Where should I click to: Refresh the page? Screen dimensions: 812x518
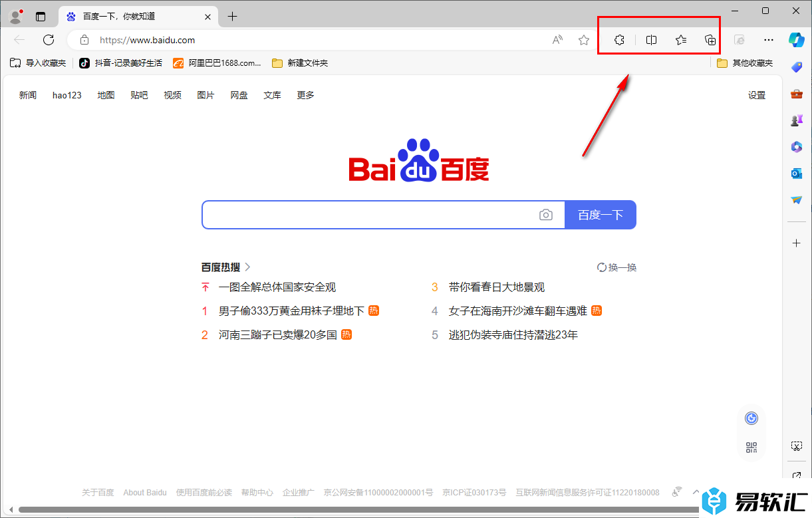pyautogui.click(x=48, y=40)
